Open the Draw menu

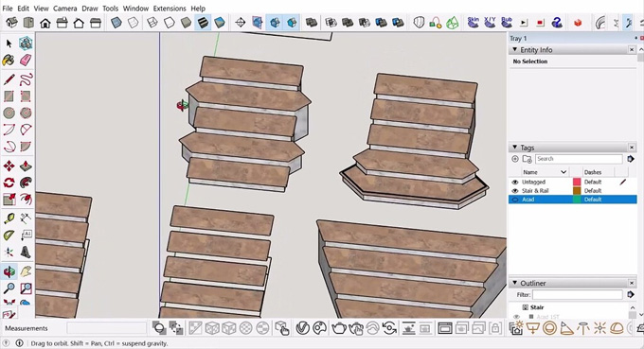(x=90, y=9)
